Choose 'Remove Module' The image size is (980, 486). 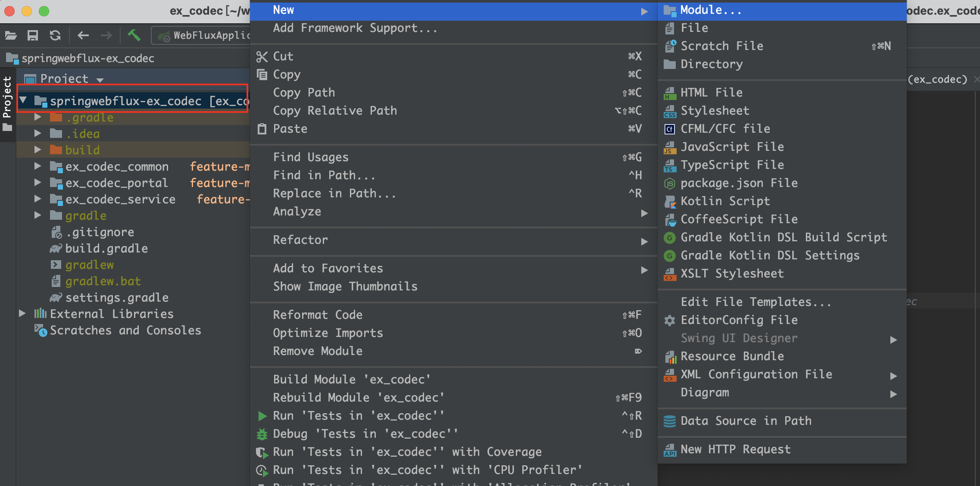pos(318,351)
